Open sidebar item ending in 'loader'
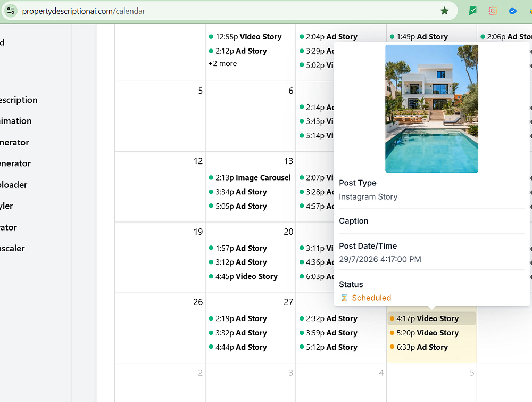Image resolution: width=532 pixels, height=402 pixels. coord(14,185)
